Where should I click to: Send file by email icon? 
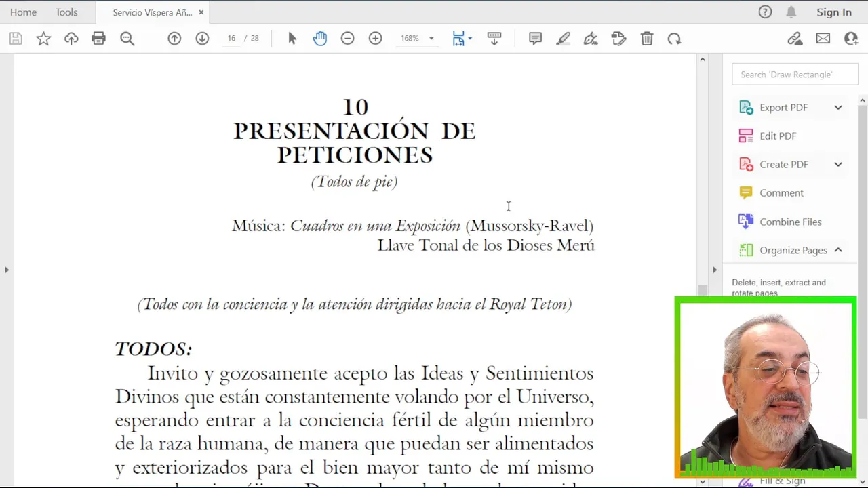click(x=823, y=39)
